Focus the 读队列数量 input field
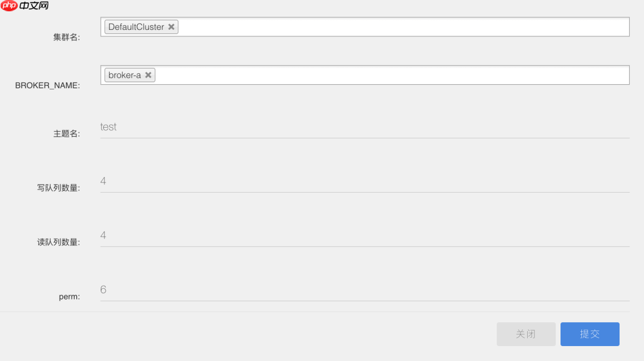This screenshot has width=644, height=361. (x=365, y=236)
